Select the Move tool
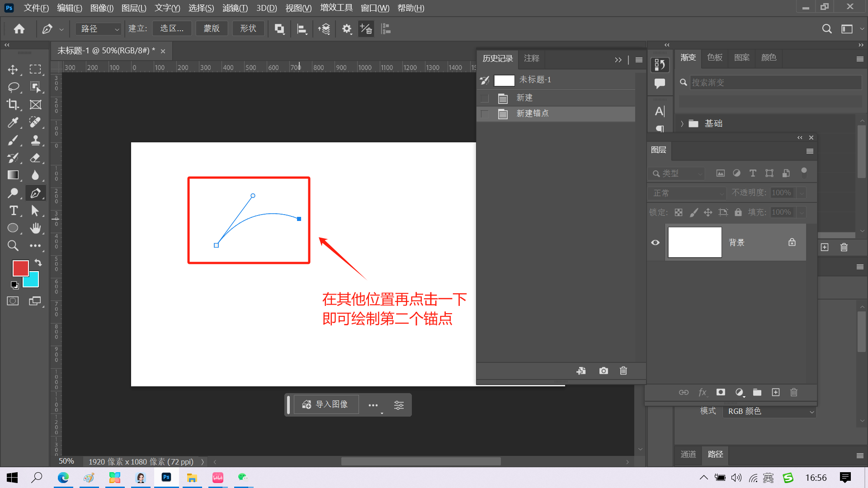The height and width of the screenshot is (488, 868). 13,70
